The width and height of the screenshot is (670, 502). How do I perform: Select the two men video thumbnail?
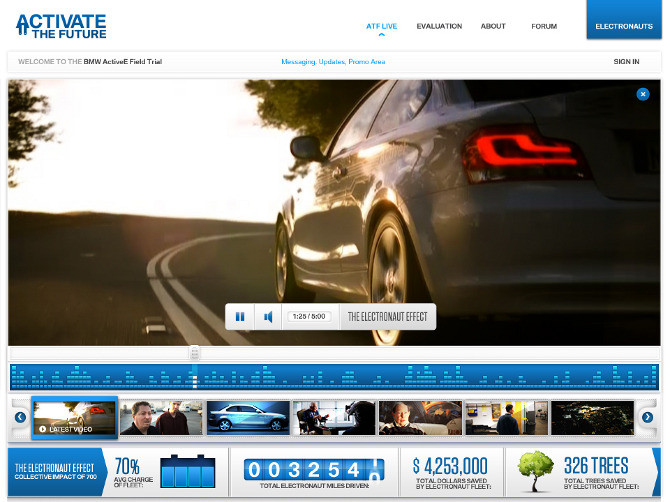click(161, 418)
